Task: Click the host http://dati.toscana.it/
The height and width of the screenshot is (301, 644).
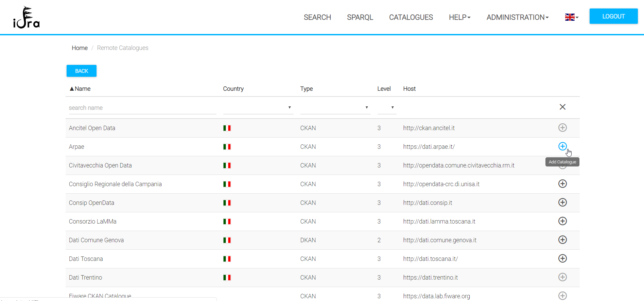Action: pos(431,259)
